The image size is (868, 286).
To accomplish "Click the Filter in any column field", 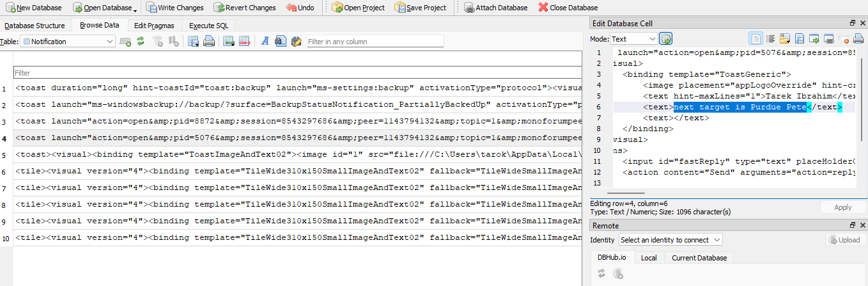I will click(375, 42).
